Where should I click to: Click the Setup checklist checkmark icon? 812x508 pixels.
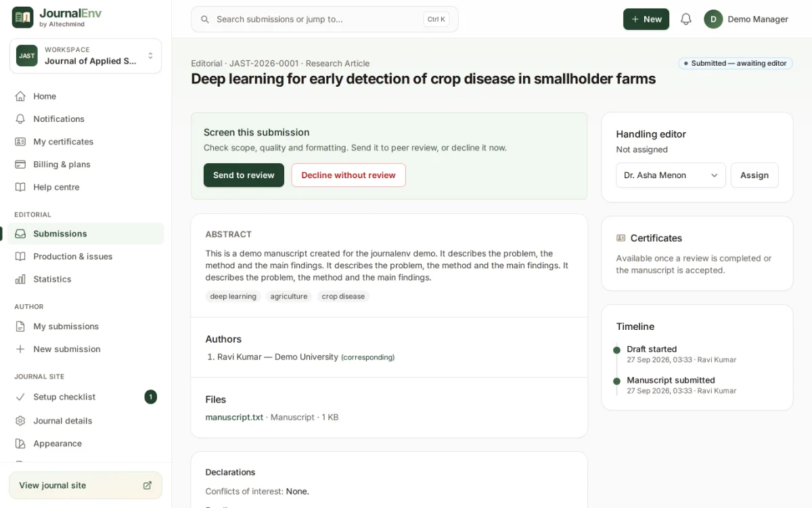click(20, 397)
